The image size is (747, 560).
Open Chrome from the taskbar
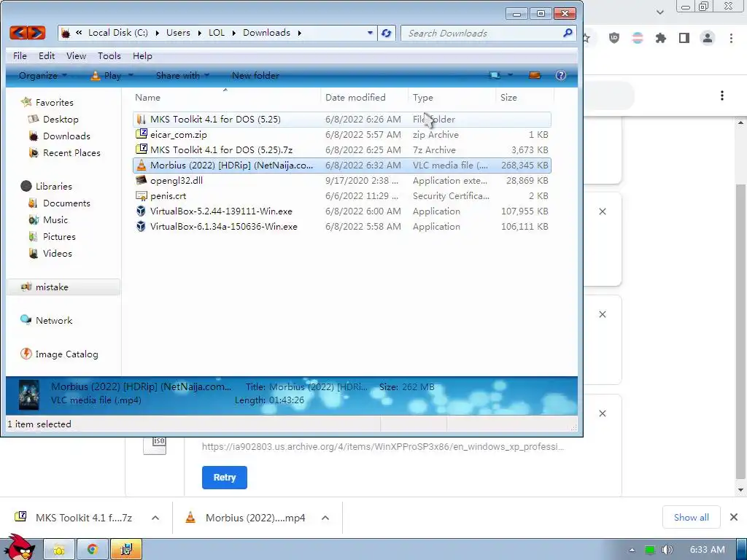point(93,550)
